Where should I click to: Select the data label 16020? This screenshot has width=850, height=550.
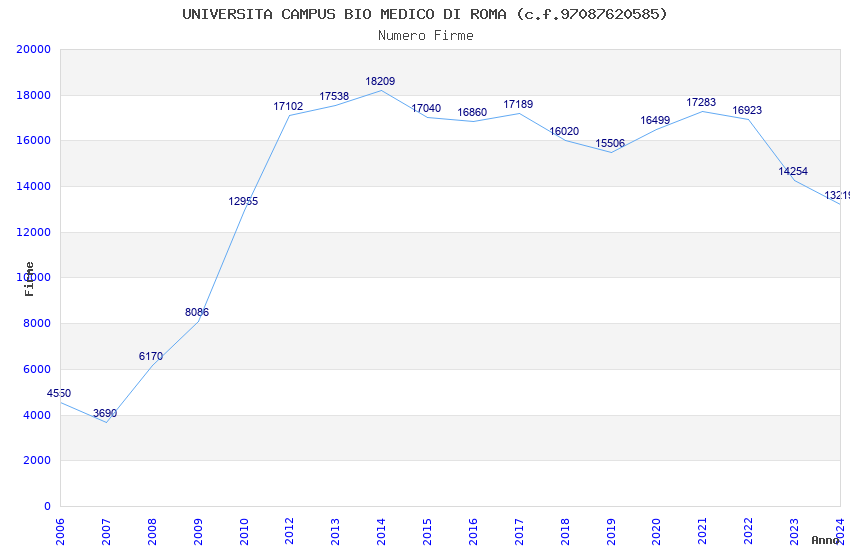click(x=564, y=131)
